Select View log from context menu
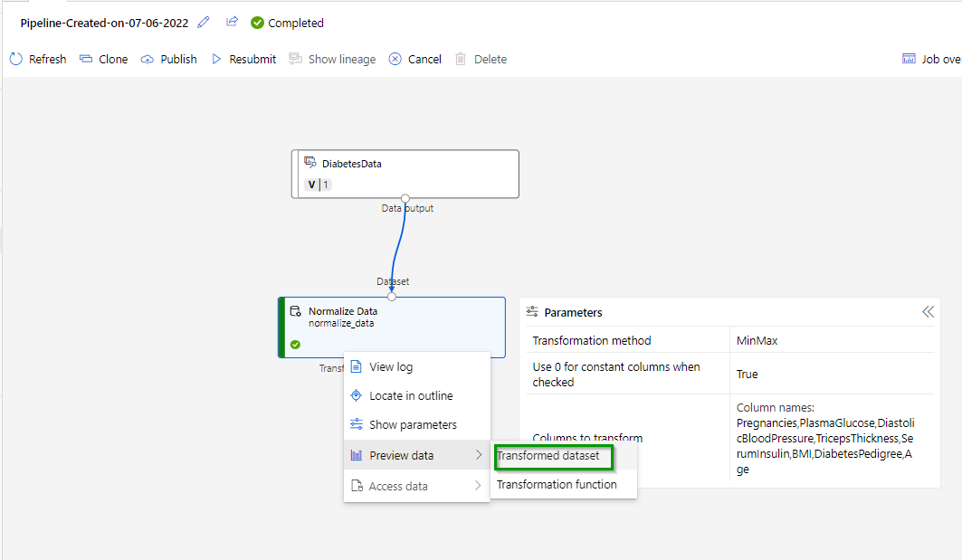Screen dimensions: 962x560 click(x=390, y=366)
